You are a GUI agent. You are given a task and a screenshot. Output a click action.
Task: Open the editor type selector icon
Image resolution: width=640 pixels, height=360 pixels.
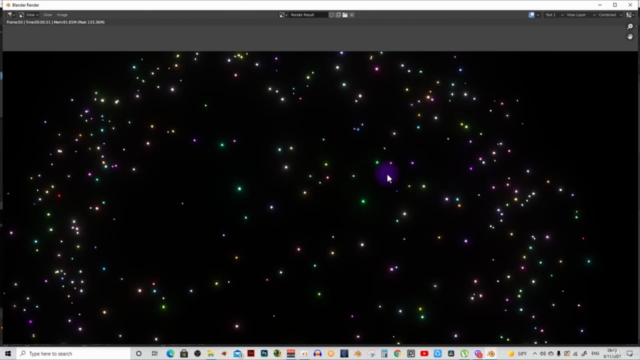tap(11, 15)
